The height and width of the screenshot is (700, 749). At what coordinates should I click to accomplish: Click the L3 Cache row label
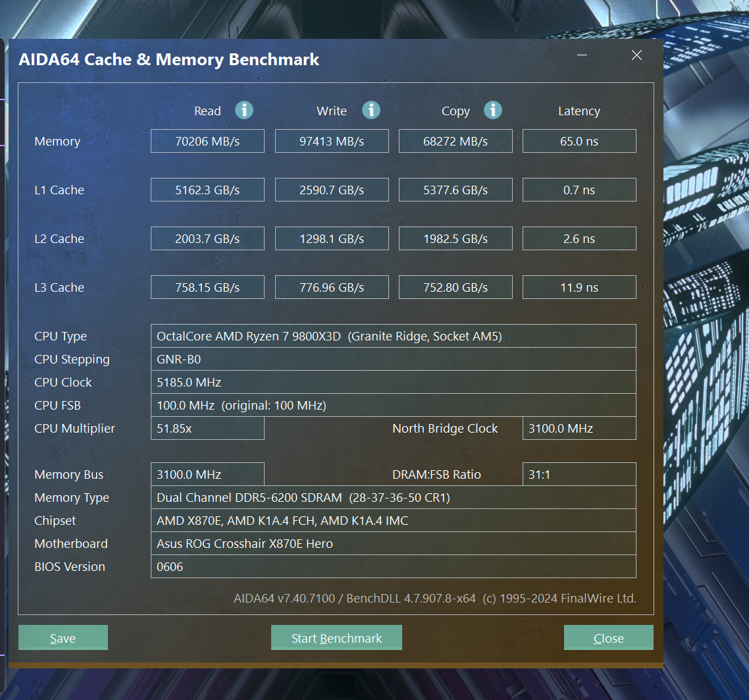click(x=59, y=287)
